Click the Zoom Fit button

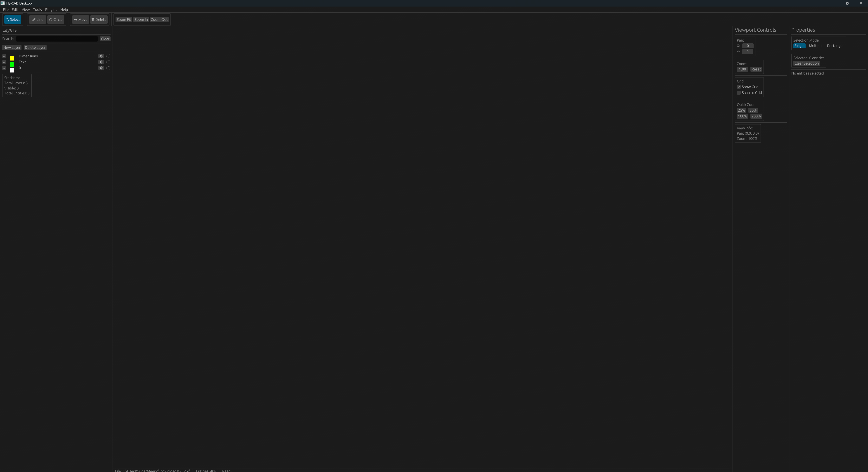124,19
